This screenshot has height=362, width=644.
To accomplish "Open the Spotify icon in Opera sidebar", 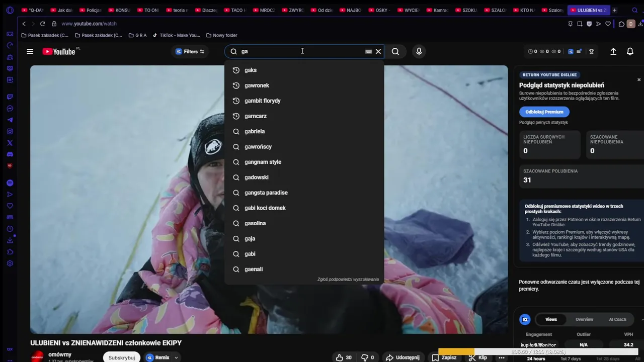I will click(10, 183).
